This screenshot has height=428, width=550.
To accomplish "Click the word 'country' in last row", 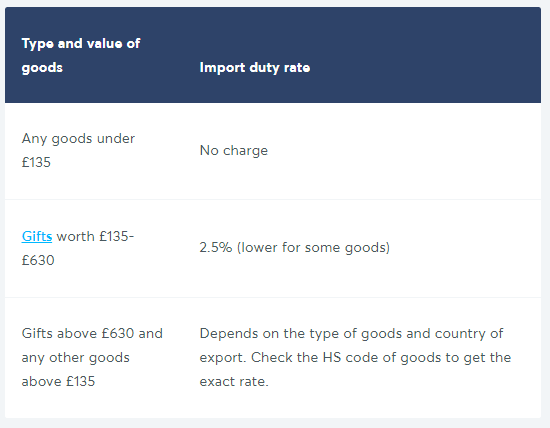I will pos(461,333).
